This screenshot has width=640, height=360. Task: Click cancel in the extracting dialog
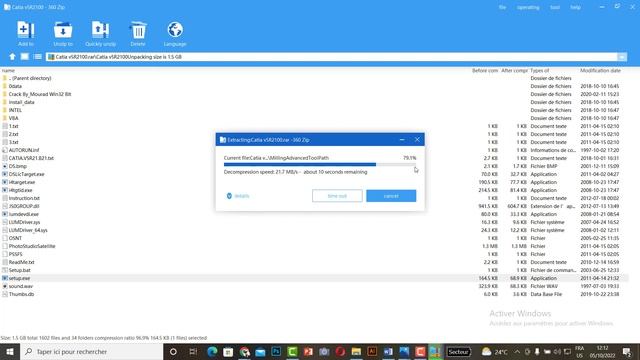[x=391, y=196]
